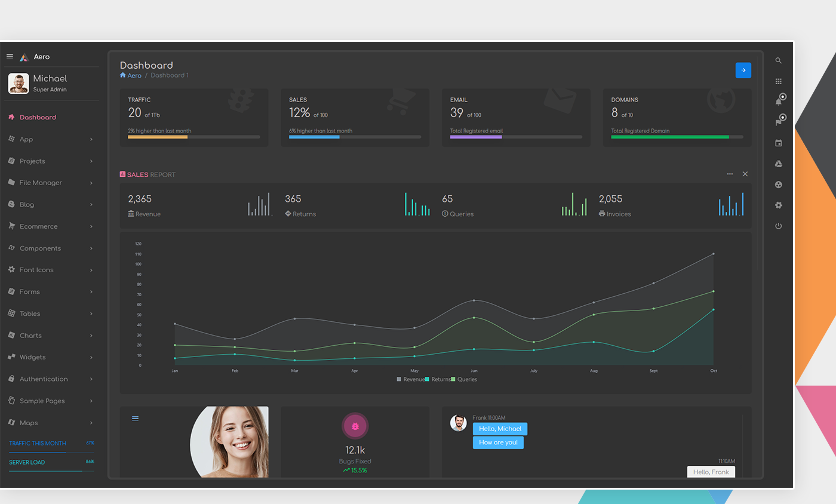The image size is (836, 504).
Task: Expand the Tables chevron
Action: coord(91,314)
